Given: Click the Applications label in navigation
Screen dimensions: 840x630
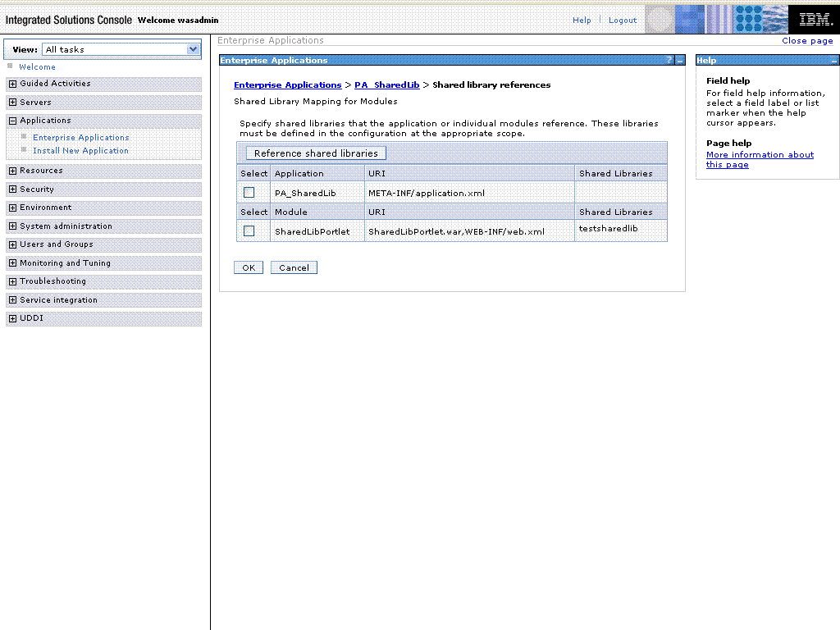Looking at the screenshot, I should coord(45,121).
